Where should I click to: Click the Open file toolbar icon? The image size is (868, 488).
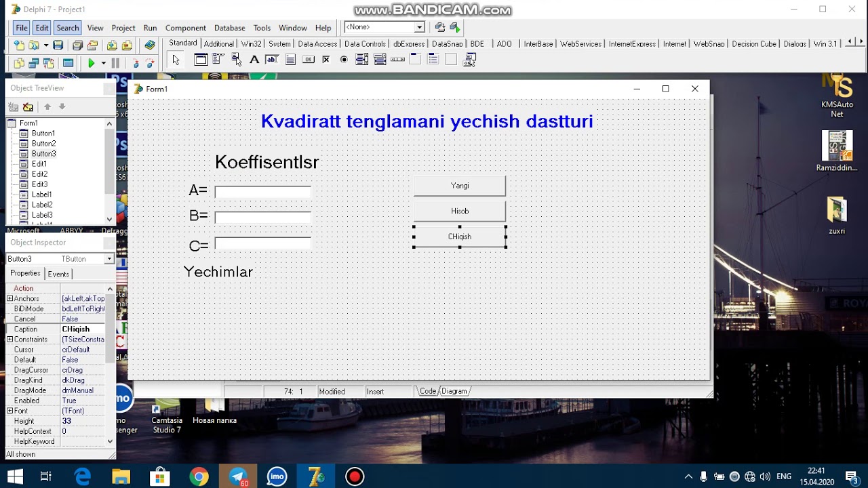tap(33, 45)
